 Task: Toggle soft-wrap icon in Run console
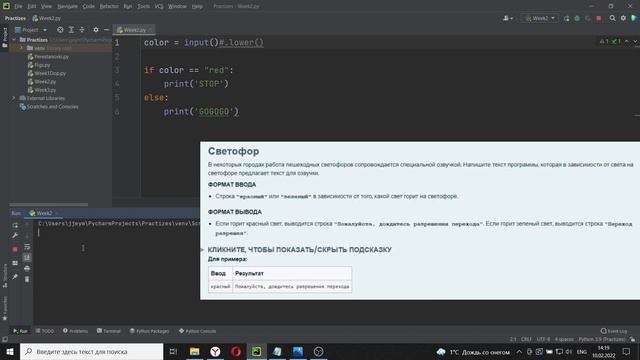tap(27, 247)
